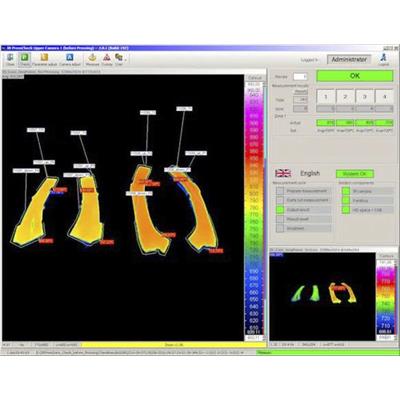The image size is (400, 400).
Task: Toggle the 3D camera status indicator
Action: [346, 191]
